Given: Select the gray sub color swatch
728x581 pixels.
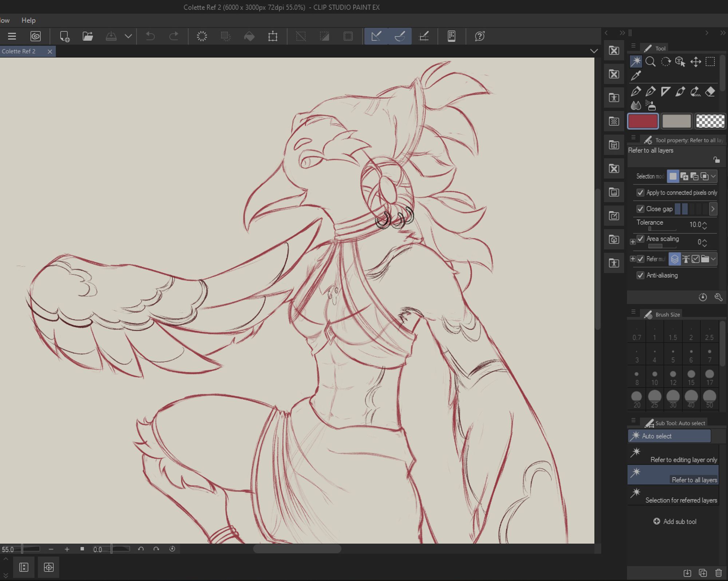Looking at the screenshot, I should point(676,121).
